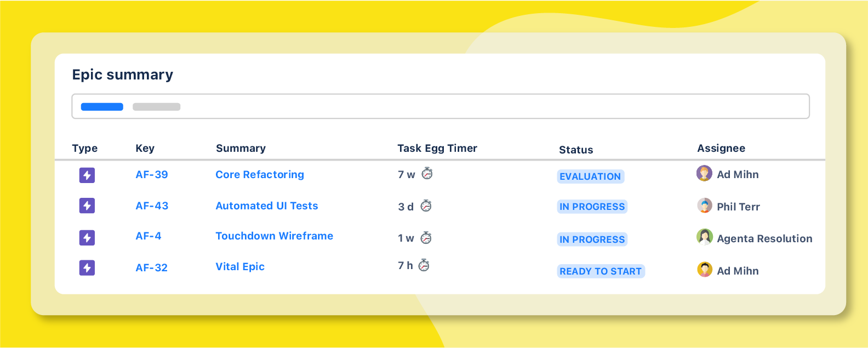Click the gray pill in the filter bar
Screen dimensions: 868x348
pyautogui.click(x=157, y=107)
